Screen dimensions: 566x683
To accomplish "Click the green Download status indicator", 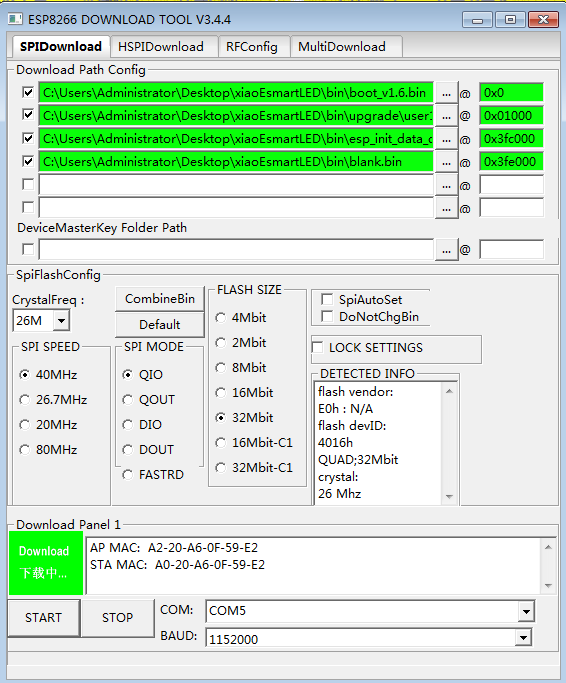I will pos(46,563).
